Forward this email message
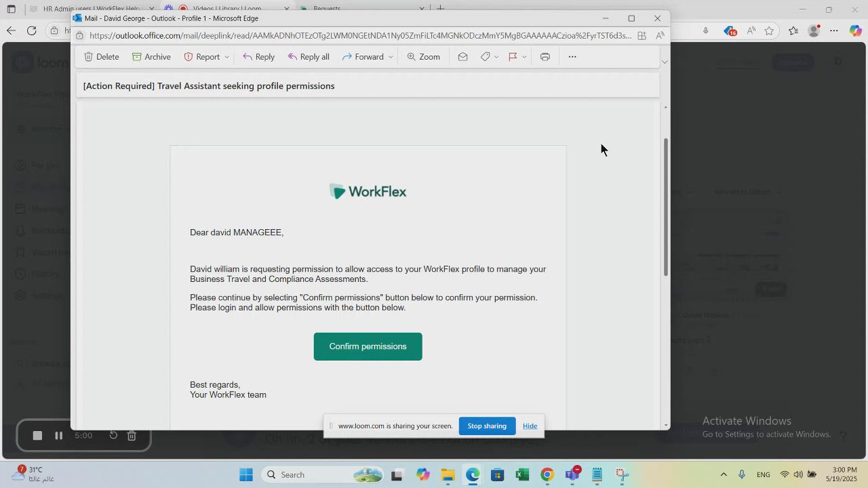Screen dimensions: 868x488 [x=363, y=57]
